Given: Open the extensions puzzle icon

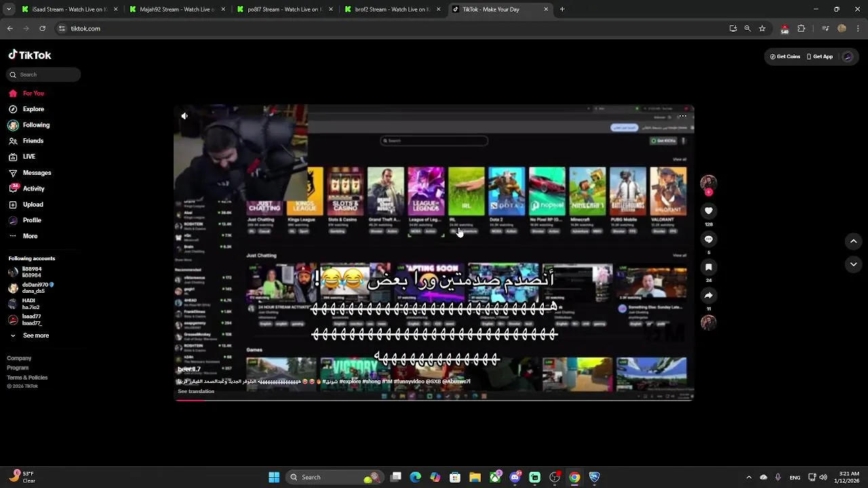Looking at the screenshot, I should click(x=802, y=28).
